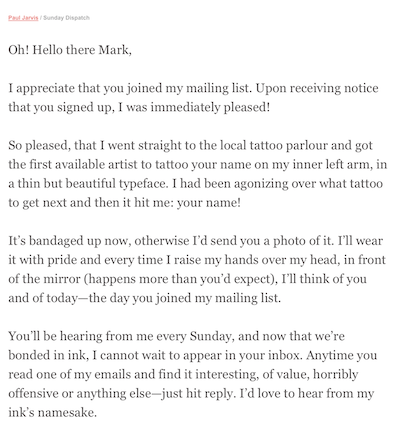Click the phrase "every Sunday"
The width and height of the screenshot is (400, 437).
coord(193,336)
